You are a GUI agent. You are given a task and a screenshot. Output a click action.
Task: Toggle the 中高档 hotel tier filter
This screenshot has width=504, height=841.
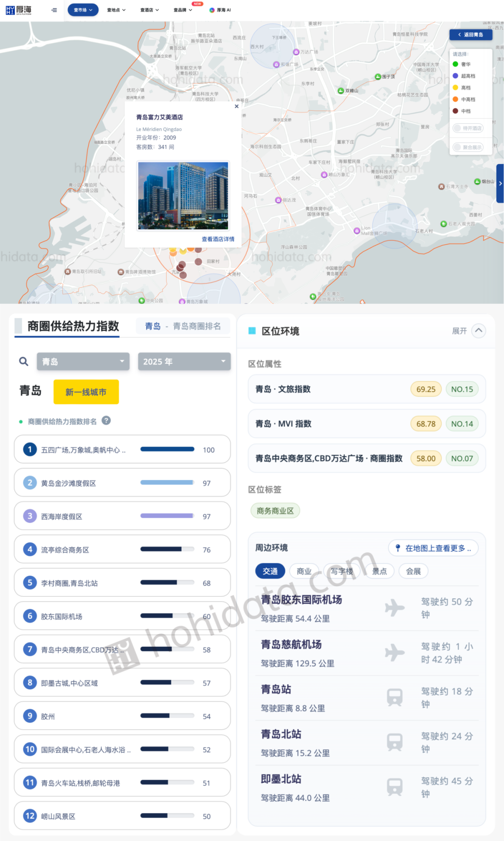pyautogui.click(x=464, y=99)
